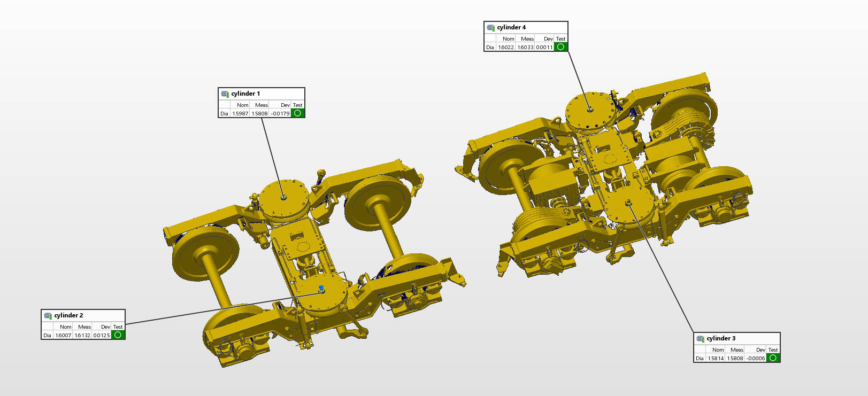Click the Dia row label in cylinder 1
868x396 pixels.
(x=224, y=114)
